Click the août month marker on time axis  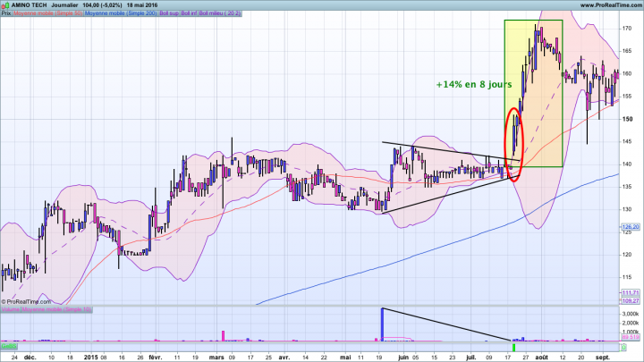click(542, 357)
